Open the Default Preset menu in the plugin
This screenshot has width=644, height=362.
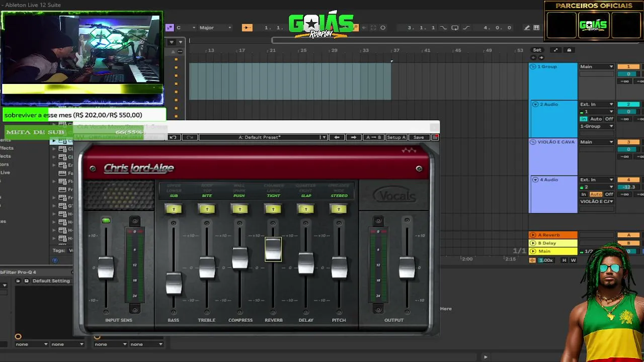coord(263,137)
